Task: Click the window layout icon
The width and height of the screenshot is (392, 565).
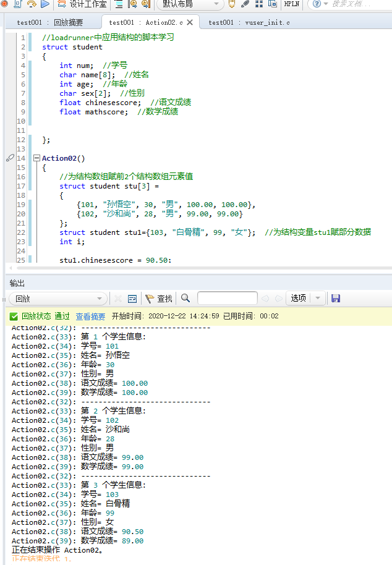Action: pos(273,4)
